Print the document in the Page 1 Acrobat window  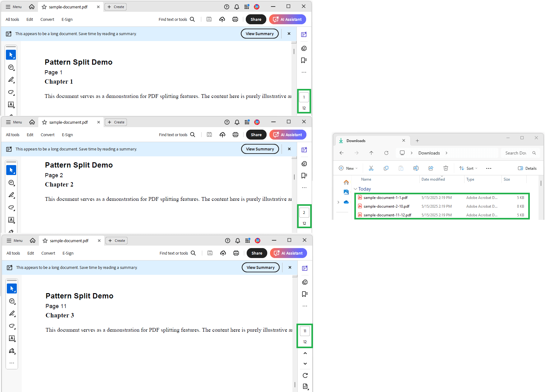[x=235, y=19]
